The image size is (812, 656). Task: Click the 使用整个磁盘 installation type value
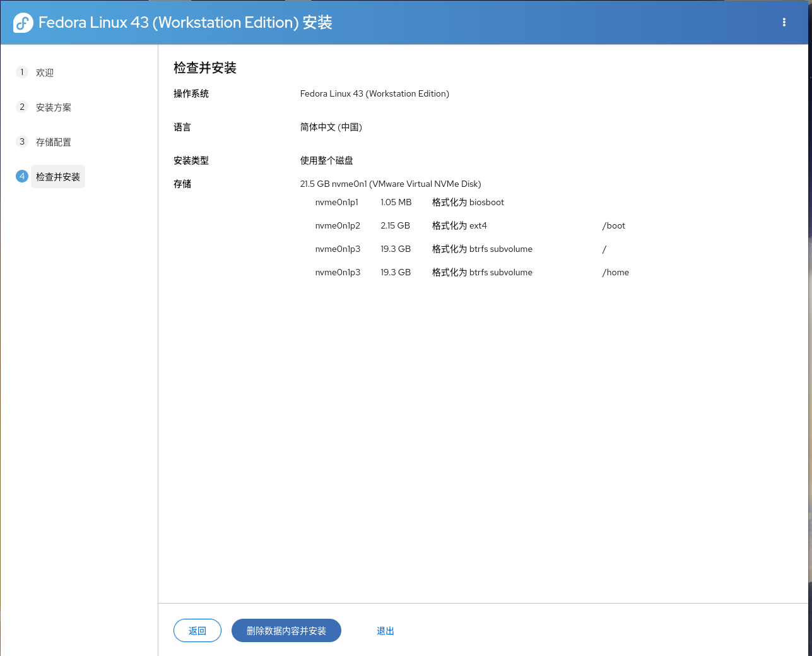tap(326, 160)
